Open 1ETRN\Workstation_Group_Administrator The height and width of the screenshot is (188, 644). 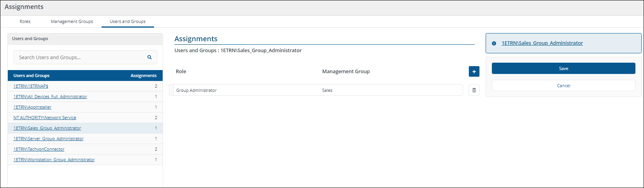pos(54,160)
